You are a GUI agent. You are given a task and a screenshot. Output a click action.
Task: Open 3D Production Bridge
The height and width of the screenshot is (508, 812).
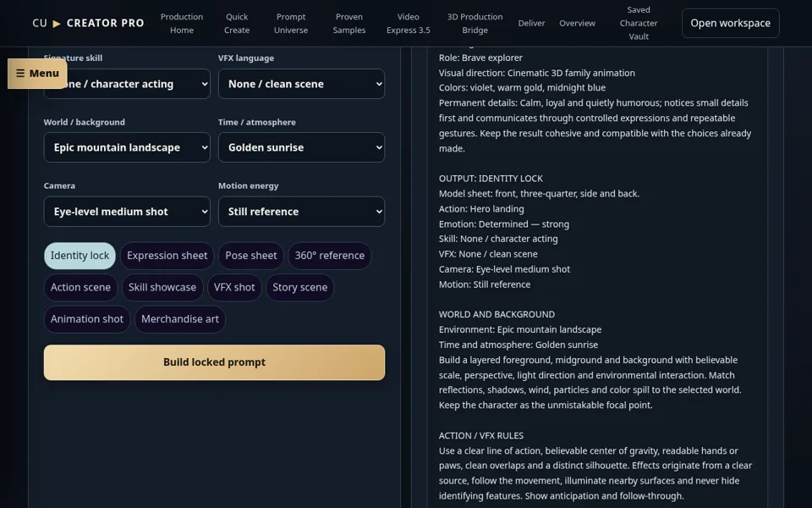(475, 24)
